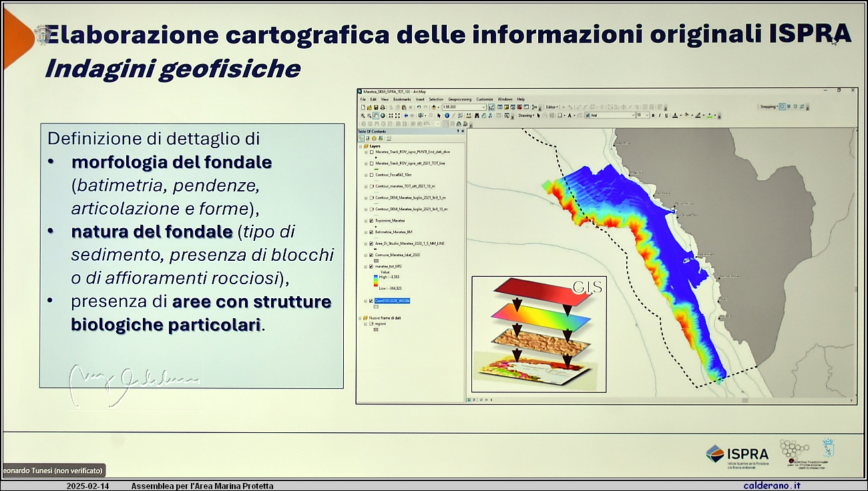Select the Com01012020_WGS84 layer name
The width and height of the screenshot is (868, 491).
click(x=393, y=301)
